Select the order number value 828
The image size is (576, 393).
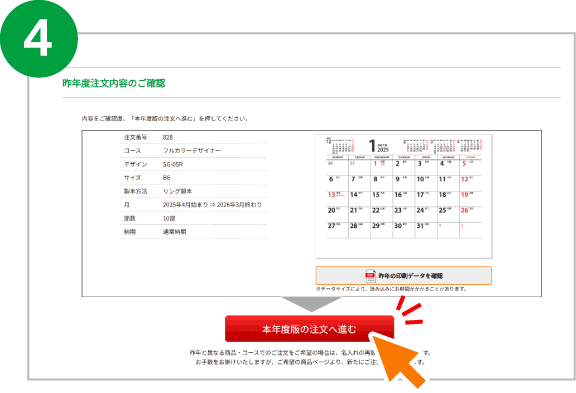pyautogui.click(x=168, y=137)
